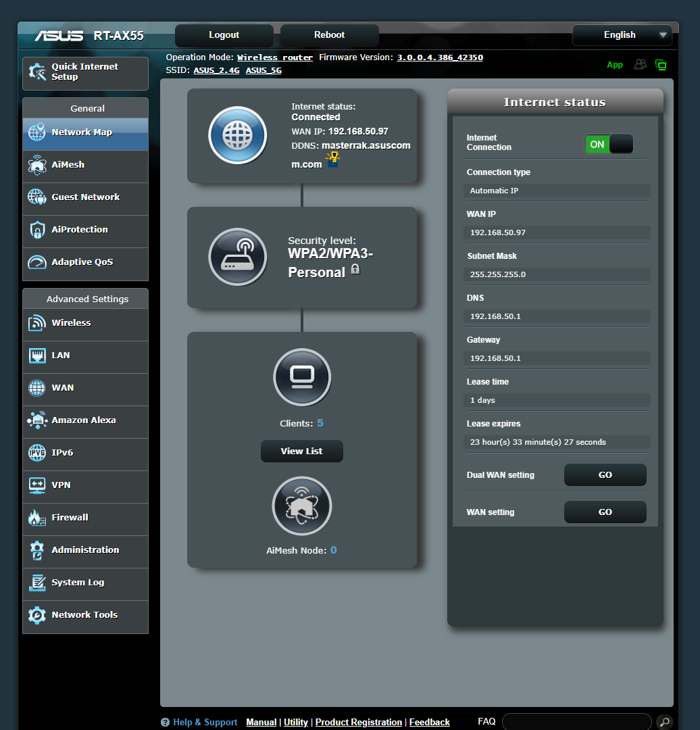Click the Feedback footer link

[x=430, y=722]
